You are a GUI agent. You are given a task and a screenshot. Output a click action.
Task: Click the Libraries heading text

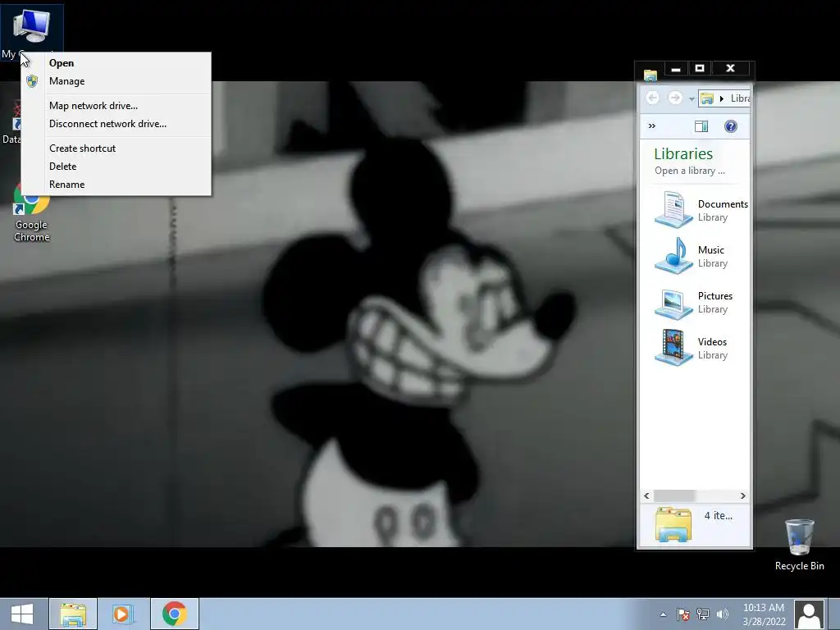point(683,154)
